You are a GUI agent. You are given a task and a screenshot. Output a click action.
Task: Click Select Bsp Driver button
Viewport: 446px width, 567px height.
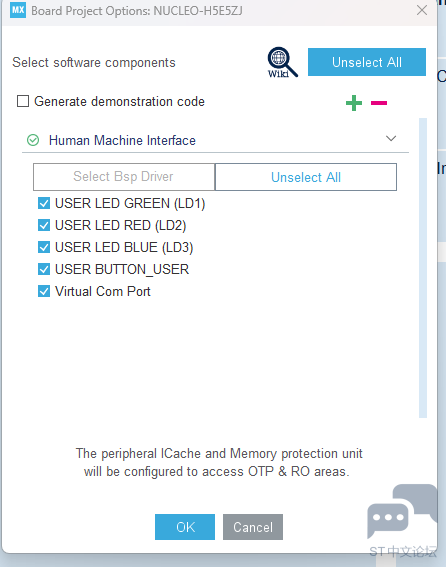coord(124,177)
